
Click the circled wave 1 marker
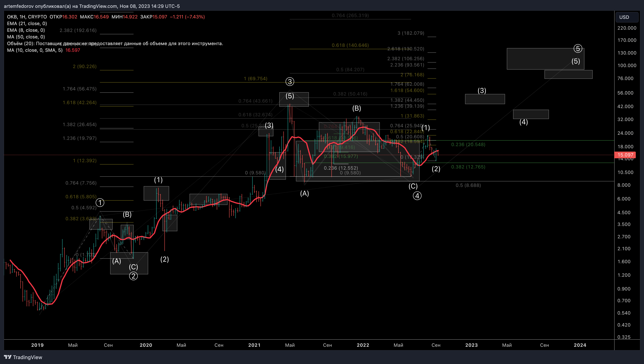(x=100, y=202)
